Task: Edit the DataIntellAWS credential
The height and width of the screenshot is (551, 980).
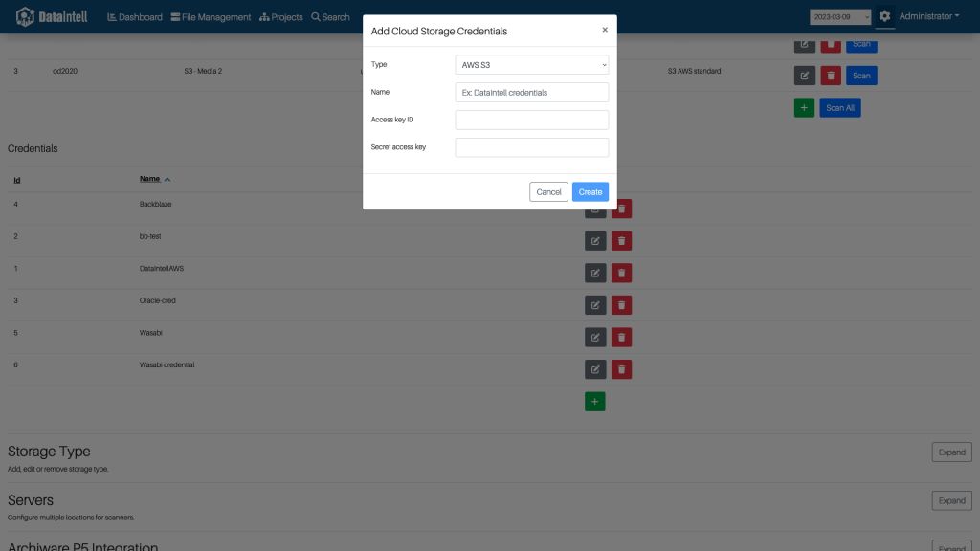Action: (x=595, y=273)
